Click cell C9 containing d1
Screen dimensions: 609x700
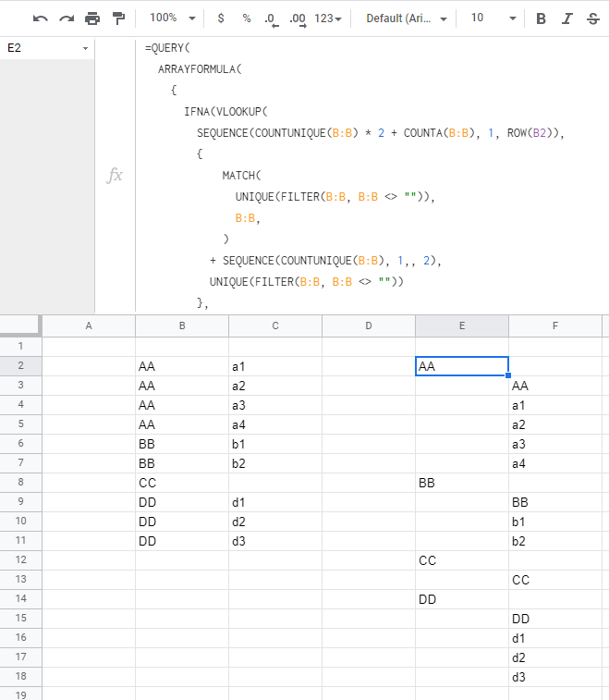click(275, 502)
